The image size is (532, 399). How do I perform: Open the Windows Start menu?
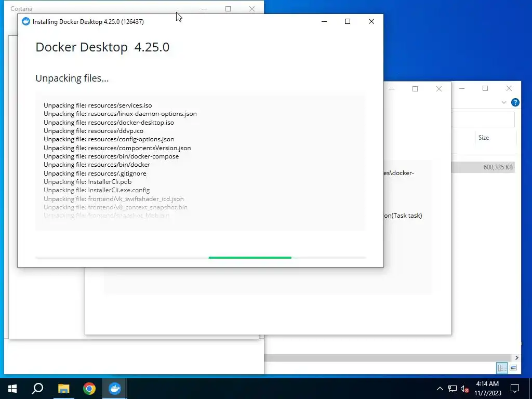pyautogui.click(x=12, y=389)
